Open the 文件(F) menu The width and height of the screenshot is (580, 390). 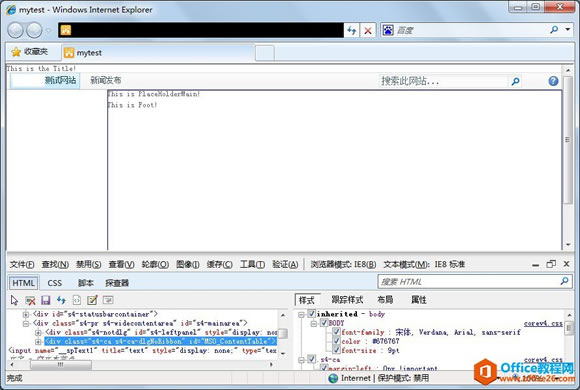(x=22, y=264)
